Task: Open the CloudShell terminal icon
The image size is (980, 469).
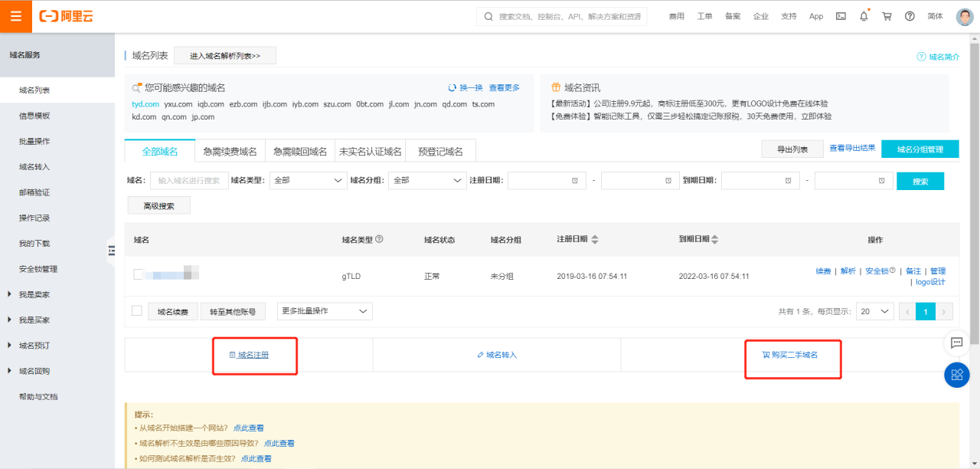Action: (x=840, y=15)
